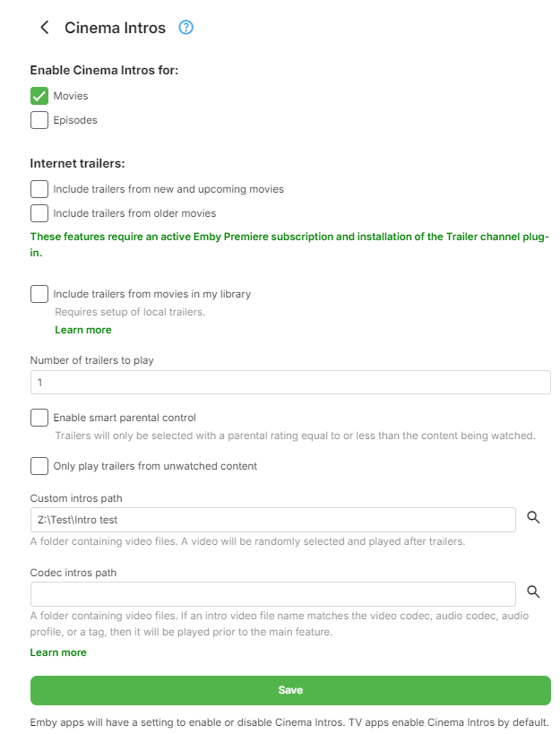Click the 'Codec intros path' label text
Screen dimensions: 560x734
(x=73, y=573)
